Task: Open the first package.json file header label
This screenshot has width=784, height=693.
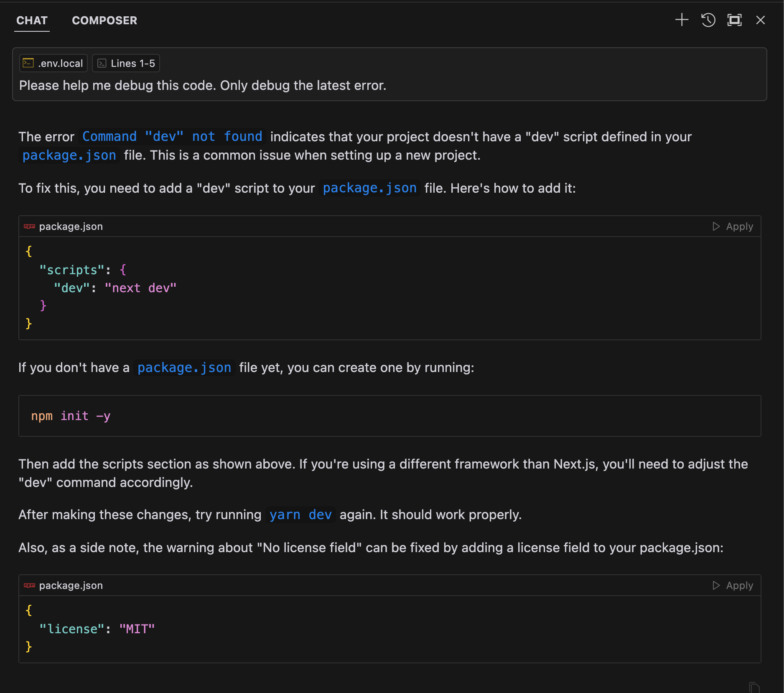Action: click(71, 227)
